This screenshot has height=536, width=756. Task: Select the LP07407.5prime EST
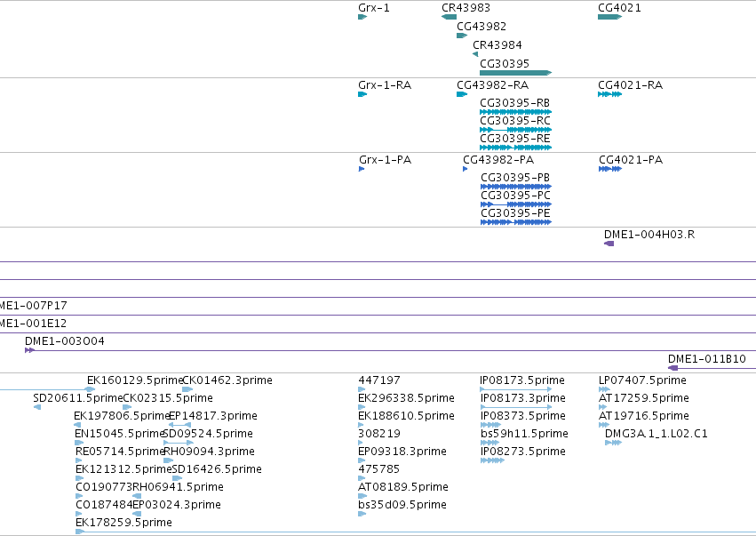(642, 380)
